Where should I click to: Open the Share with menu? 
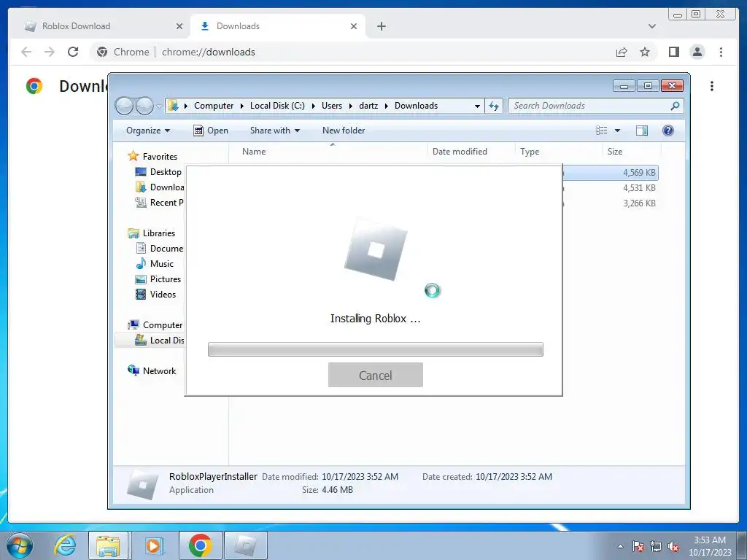pos(275,131)
